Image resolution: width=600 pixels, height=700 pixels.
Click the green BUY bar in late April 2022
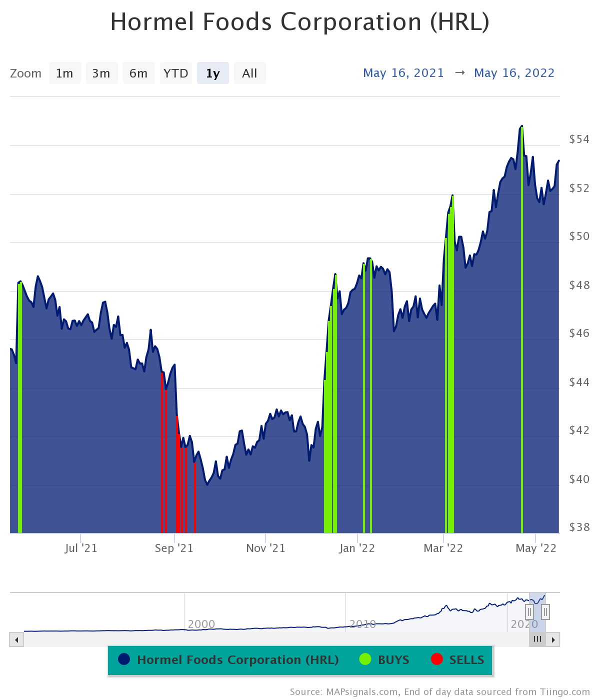coord(522,330)
